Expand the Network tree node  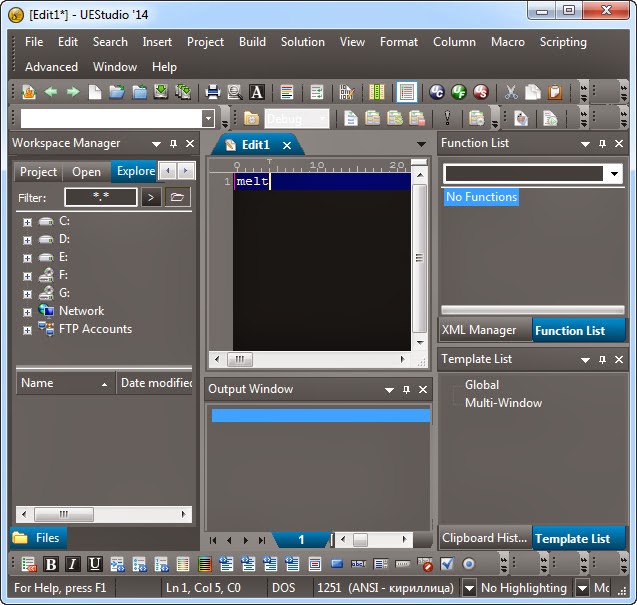coord(27,312)
